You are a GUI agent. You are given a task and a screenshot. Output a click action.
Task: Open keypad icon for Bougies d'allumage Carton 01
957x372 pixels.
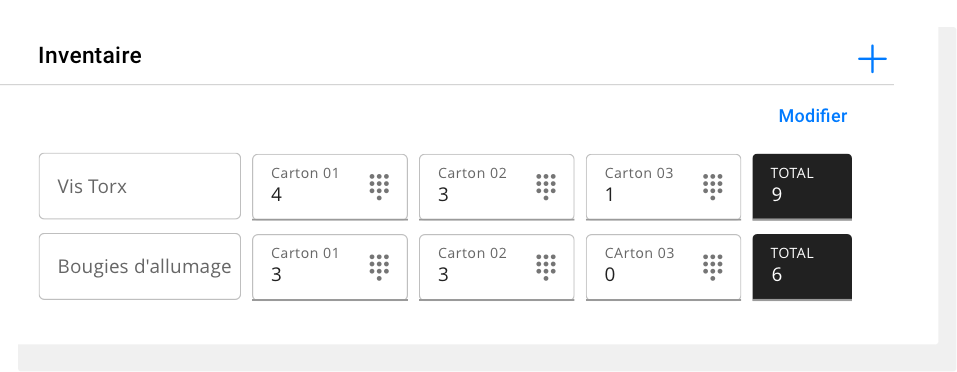379,267
